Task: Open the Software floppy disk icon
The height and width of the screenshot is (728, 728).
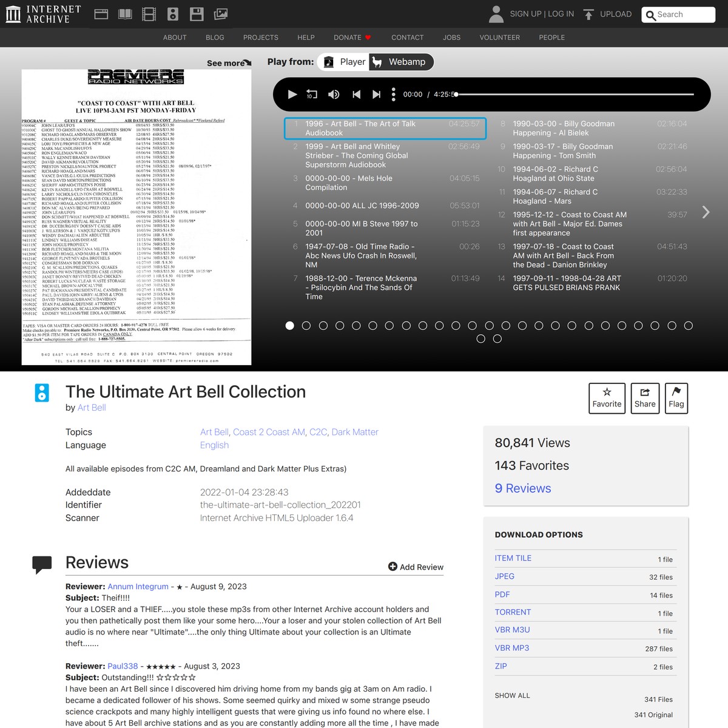Action: [x=197, y=14]
